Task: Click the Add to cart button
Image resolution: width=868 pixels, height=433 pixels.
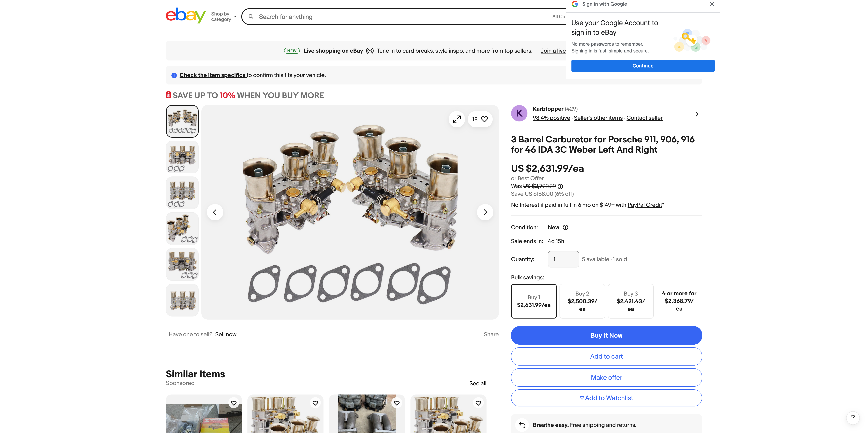Action: click(x=606, y=356)
